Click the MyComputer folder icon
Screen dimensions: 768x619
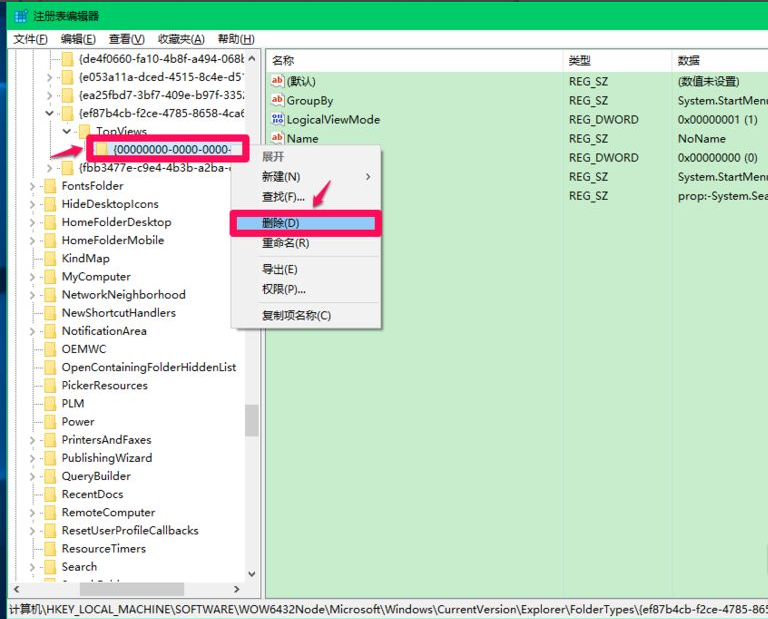pos(49,277)
